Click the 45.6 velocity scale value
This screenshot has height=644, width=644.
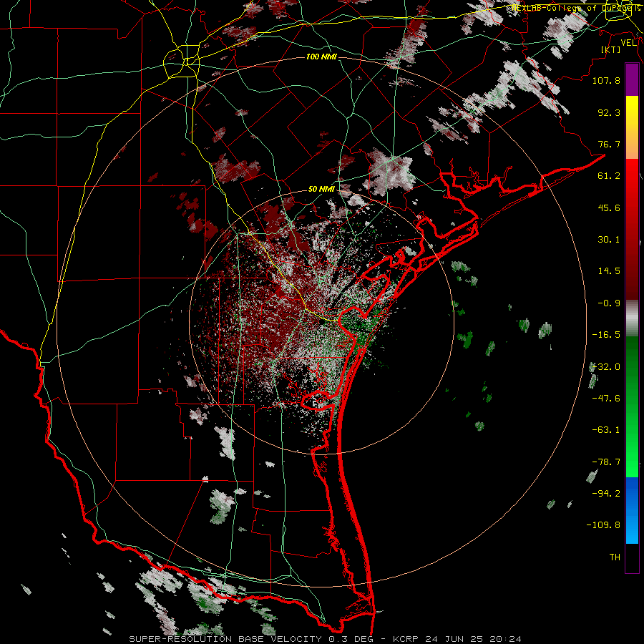609,208
